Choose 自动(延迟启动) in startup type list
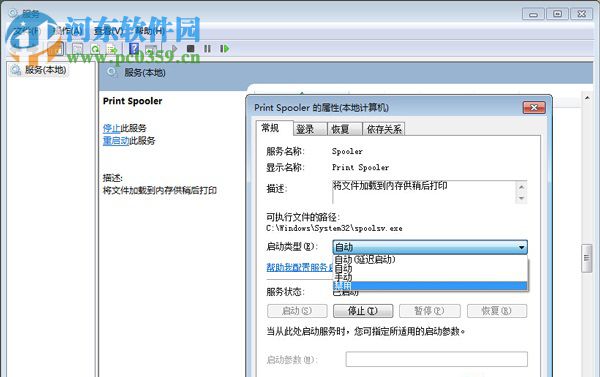Screen dimensions: 600x377 coord(430,259)
